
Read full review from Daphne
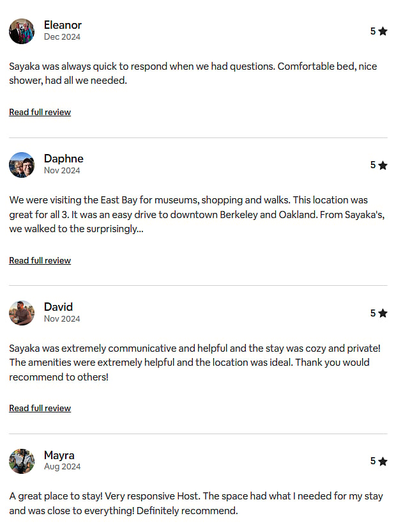40,261
